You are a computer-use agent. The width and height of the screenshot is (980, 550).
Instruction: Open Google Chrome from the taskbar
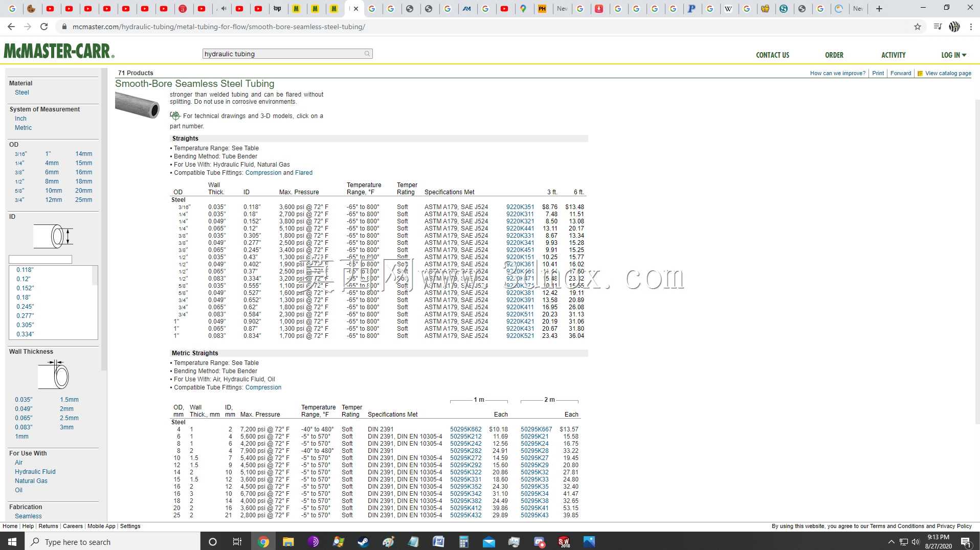(263, 542)
